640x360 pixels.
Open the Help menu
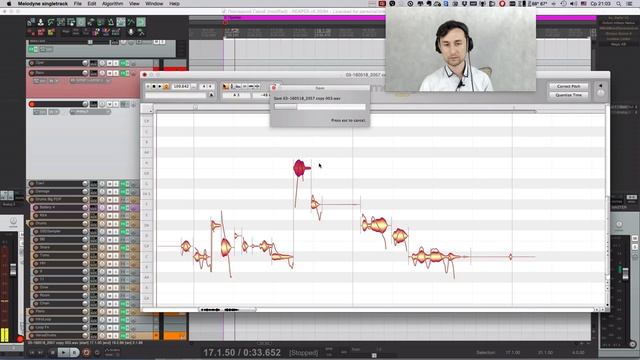pos(174,4)
